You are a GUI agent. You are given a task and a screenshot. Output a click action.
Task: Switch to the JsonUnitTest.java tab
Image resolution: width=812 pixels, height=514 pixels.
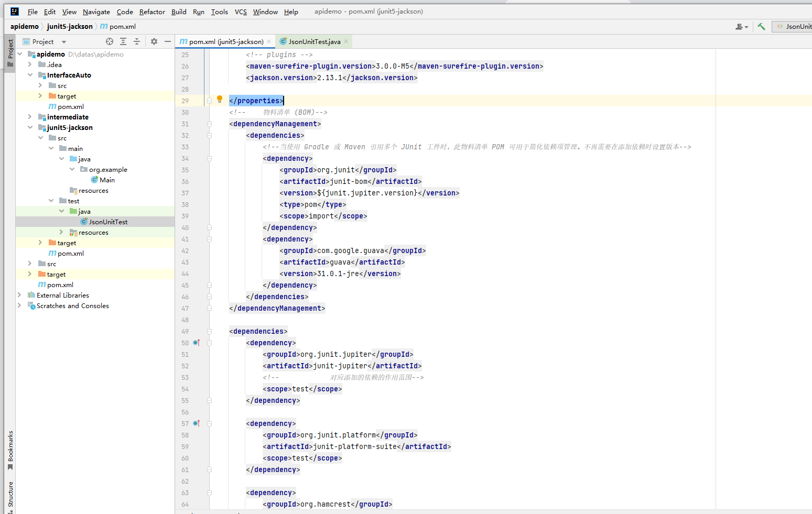(314, 41)
